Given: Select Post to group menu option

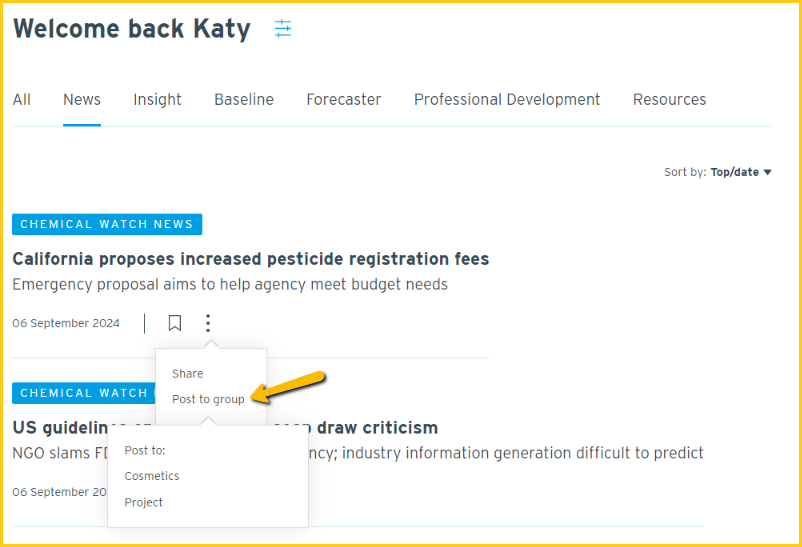Looking at the screenshot, I should point(208,399).
